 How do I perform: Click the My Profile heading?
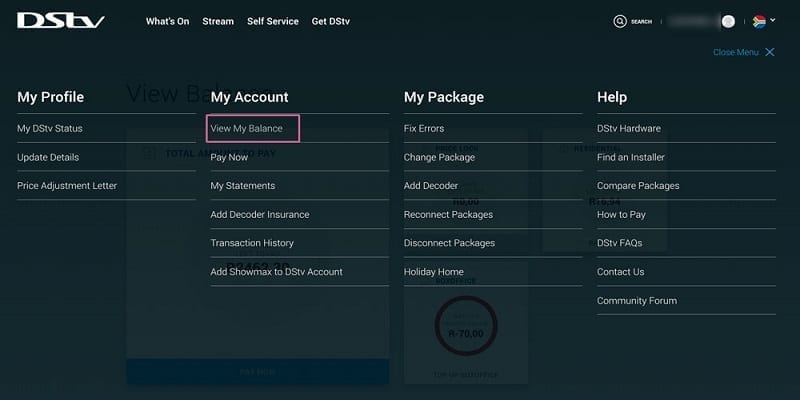click(x=51, y=97)
